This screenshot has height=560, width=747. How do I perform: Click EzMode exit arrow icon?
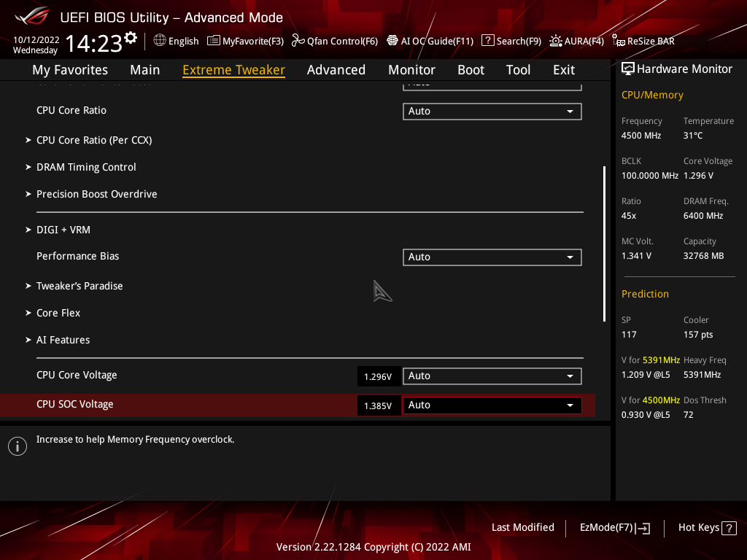point(643,528)
